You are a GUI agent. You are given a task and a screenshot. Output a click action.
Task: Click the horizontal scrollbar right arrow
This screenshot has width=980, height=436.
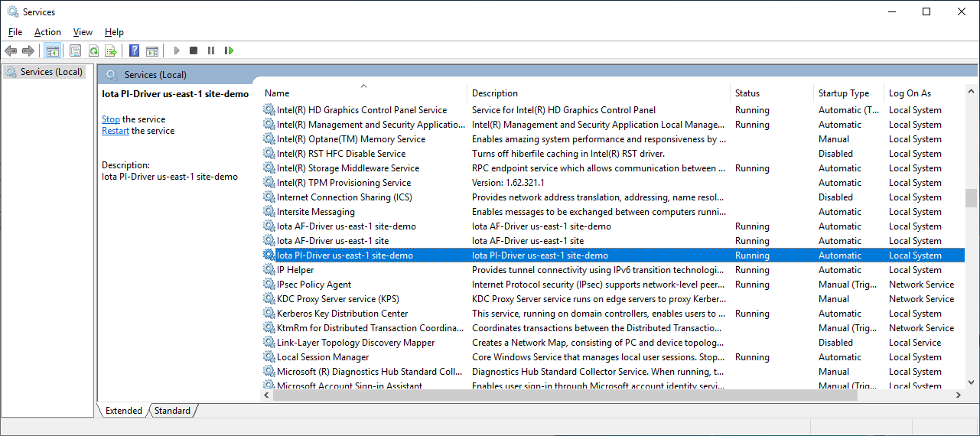959,395
